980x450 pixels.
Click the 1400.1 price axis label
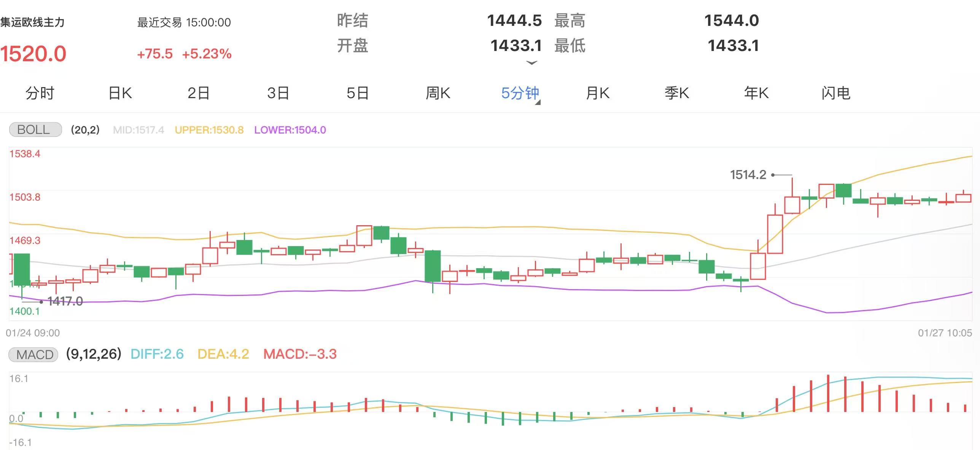point(25,311)
